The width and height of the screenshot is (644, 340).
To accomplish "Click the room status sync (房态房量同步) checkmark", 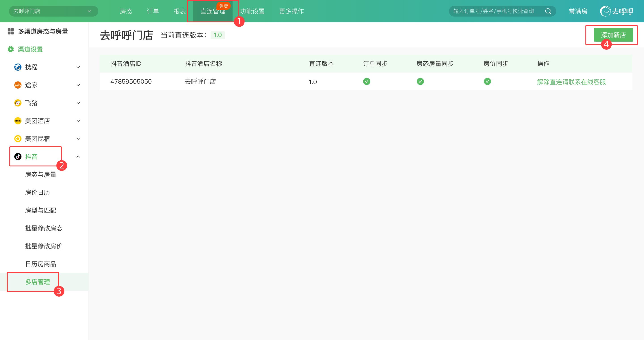I will pyautogui.click(x=420, y=81).
